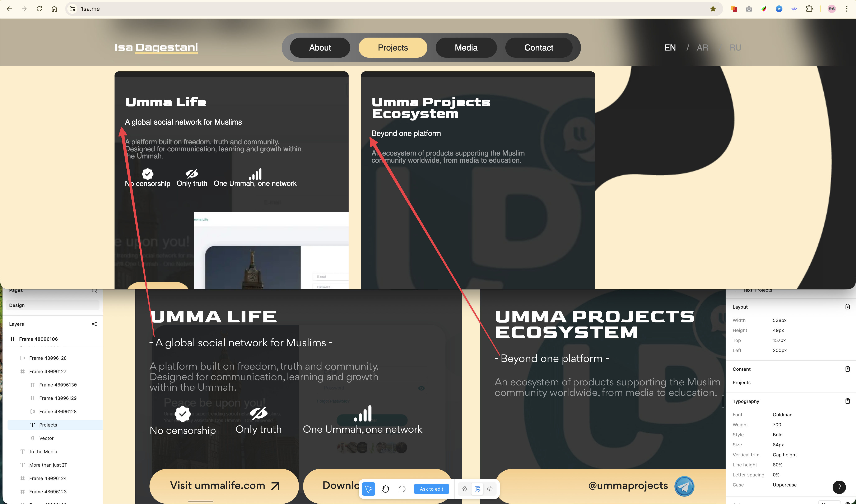Select the Comment bubble tool
856x504 pixels.
click(x=402, y=489)
